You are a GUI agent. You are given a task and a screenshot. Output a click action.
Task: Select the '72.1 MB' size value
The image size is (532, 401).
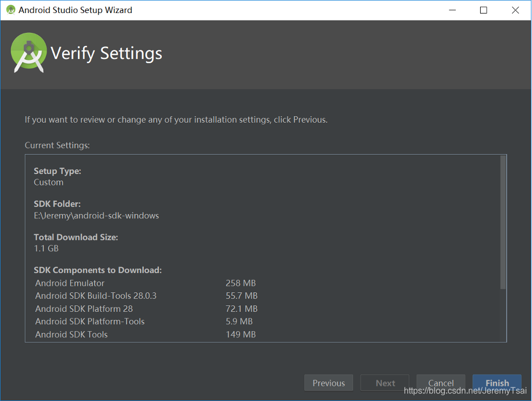(242, 309)
